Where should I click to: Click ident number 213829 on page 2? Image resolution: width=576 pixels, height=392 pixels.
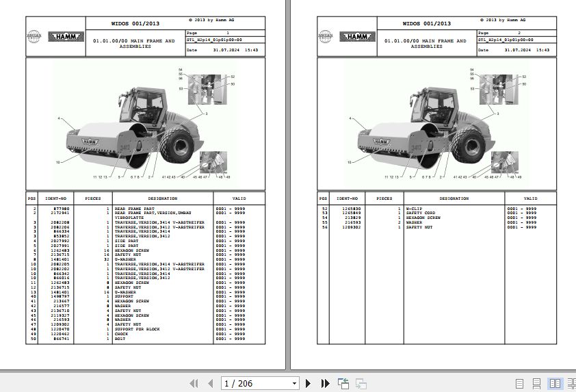click(x=353, y=218)
